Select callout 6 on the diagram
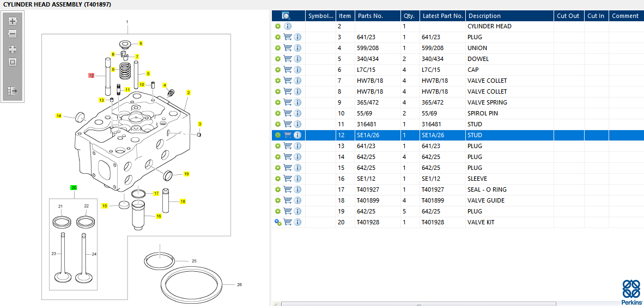The image size is (644, 306). [x=141, y=43]
